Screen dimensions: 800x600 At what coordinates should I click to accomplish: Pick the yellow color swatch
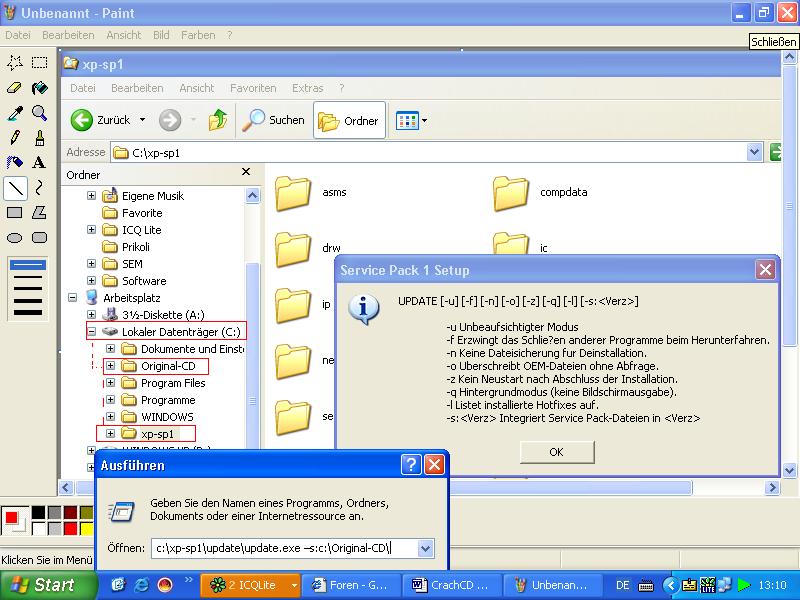(x=87, y=529)
